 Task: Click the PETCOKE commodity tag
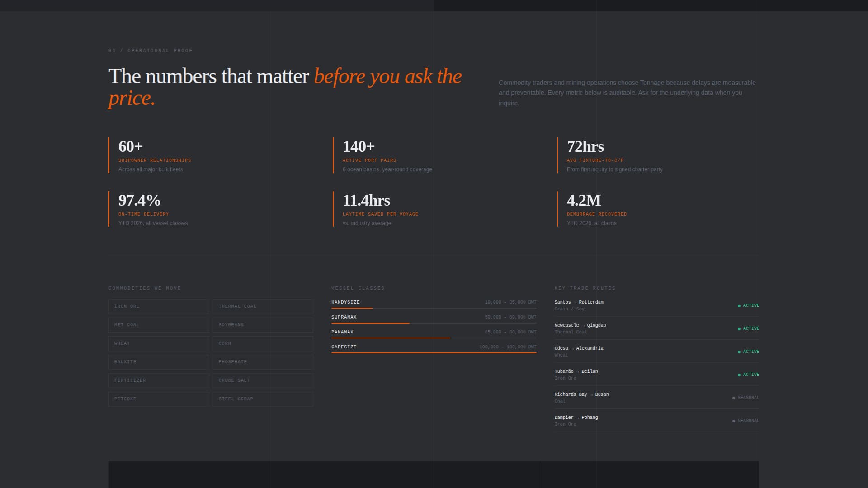(159, 399)
